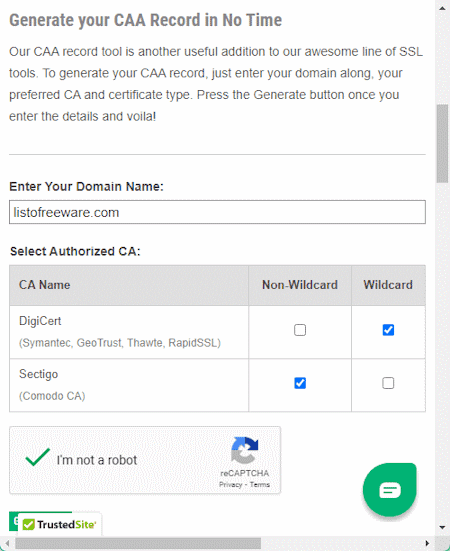Uncheck the DigiCert Wildcard checkbox
This screenshot has width=450, height=551.
click(x=388, y=330)
